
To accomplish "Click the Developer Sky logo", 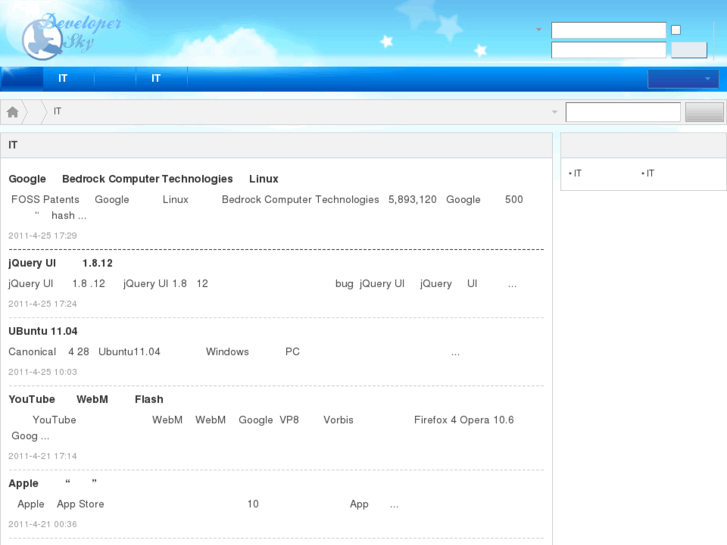I will (x=71, y=36).
